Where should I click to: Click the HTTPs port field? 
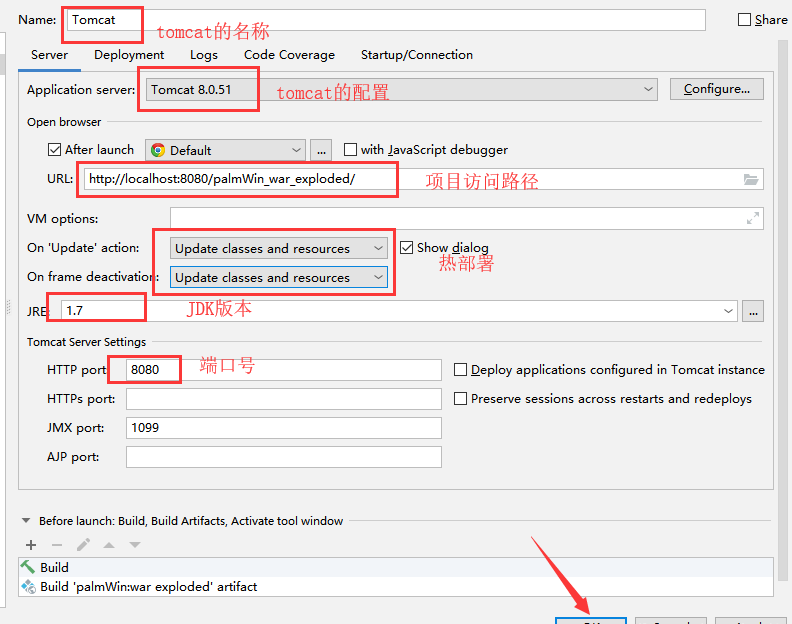[283, 399]
